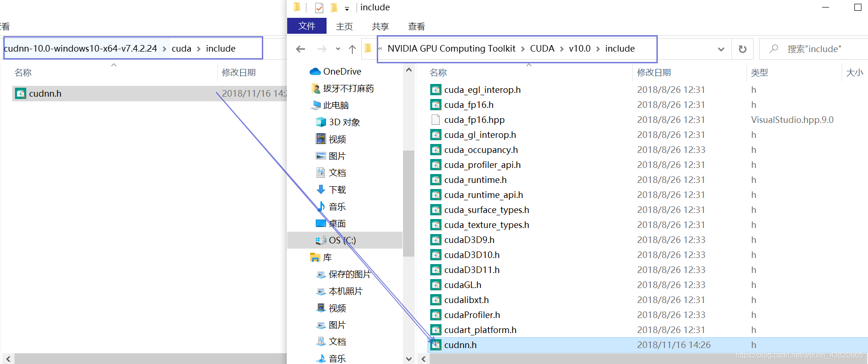868x364 pixels.
Task: Go up one folder level
Action: (x=352, y=49)
